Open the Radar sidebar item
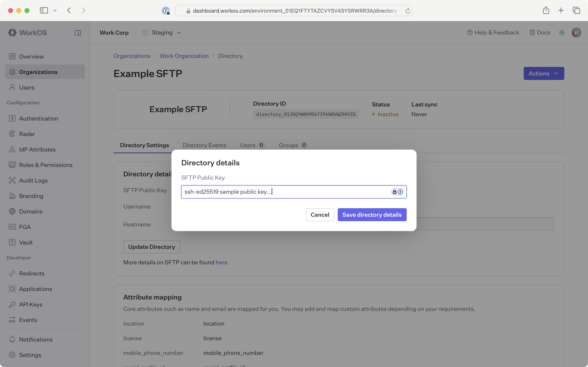 pyautogui.click(x=27, y=134)
